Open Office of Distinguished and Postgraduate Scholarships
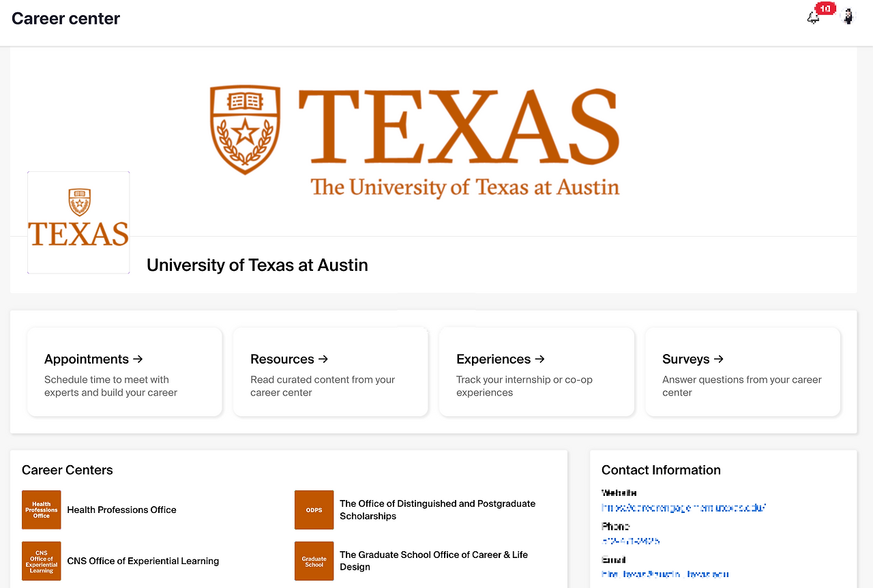Image resolution: width=873 pixels, height=588 pixels. coord(438,510)
